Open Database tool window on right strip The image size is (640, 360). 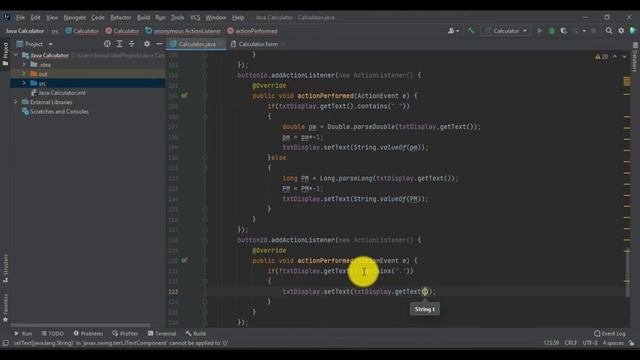coord(635,57)
